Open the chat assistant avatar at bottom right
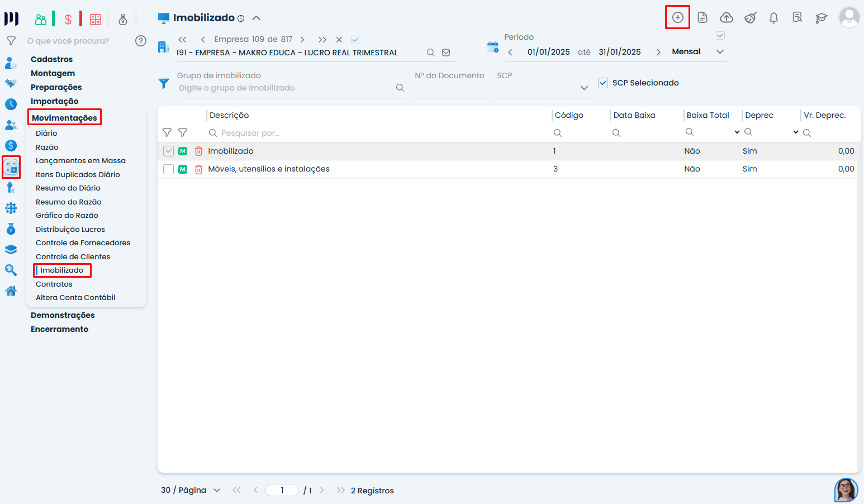This screenshot has width=864, height=504. point(846,490)
